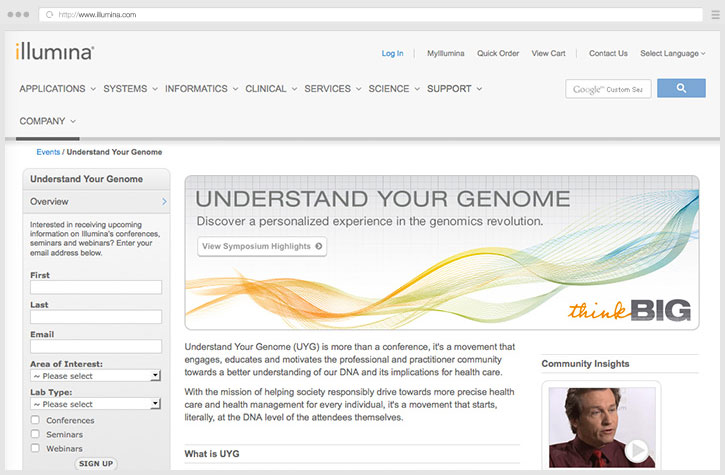Click the Email input field
Screen dimensions: 725x475
(96, 347)
